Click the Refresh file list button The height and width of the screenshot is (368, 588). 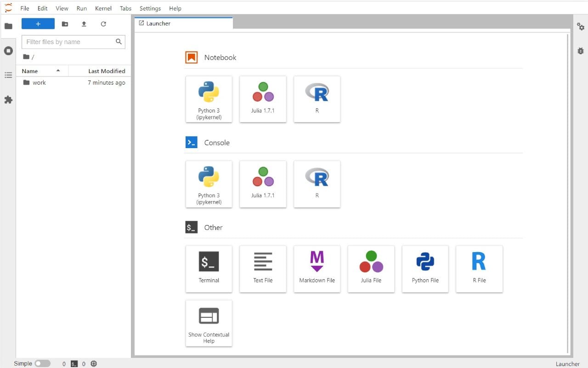103,23
